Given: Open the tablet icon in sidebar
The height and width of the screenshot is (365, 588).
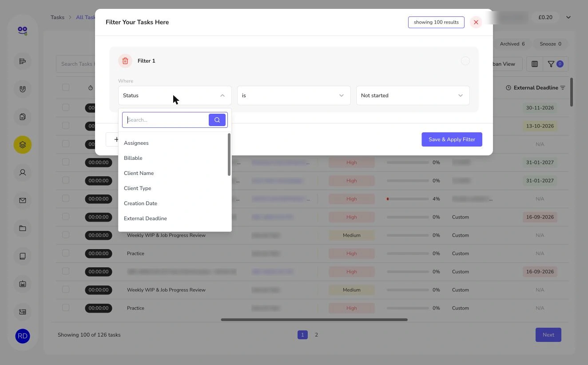Looking at the screenshot, I should click(23, 256).
